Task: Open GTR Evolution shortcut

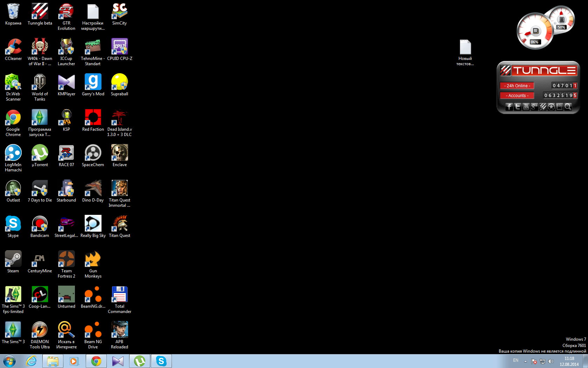Action: pos(66,17)
